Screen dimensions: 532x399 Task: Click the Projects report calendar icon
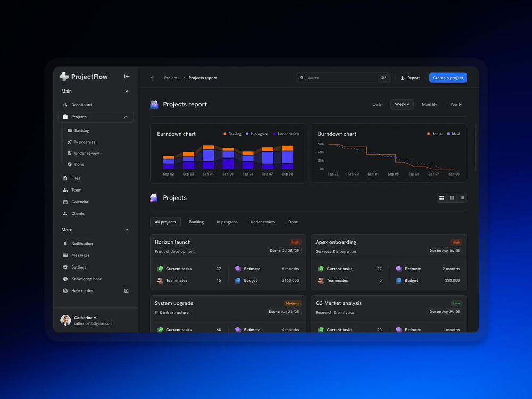click(x=154, y=104)
